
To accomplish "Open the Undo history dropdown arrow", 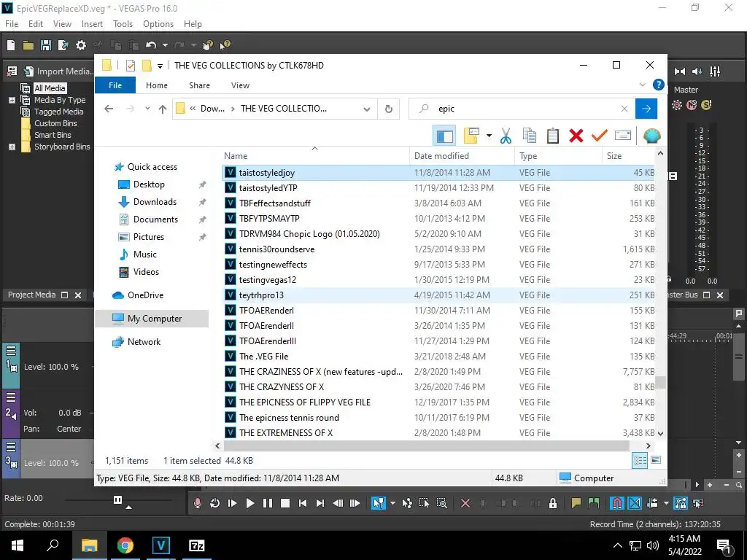I will tap(165, 45).
